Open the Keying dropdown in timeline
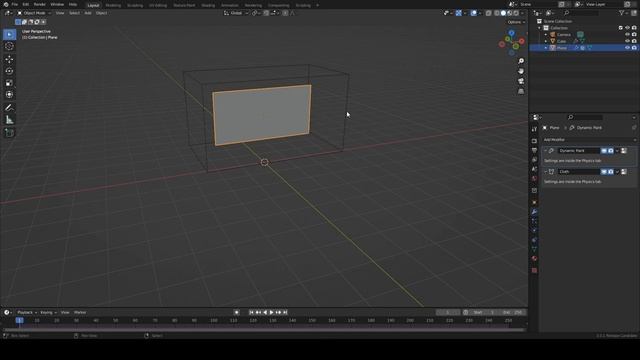Screen dimensions: 640x360 [48, 312]
